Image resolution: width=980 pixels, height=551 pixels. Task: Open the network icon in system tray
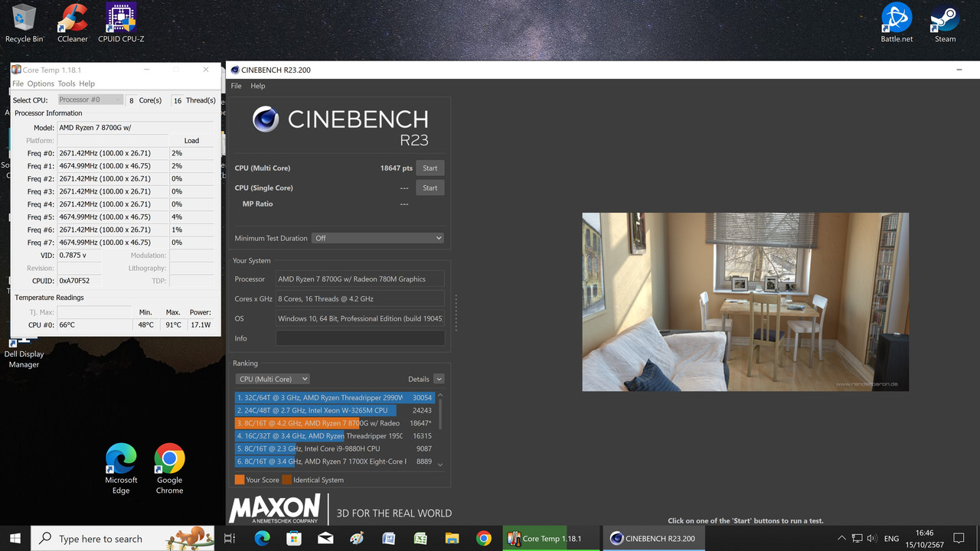pos(857,539)
